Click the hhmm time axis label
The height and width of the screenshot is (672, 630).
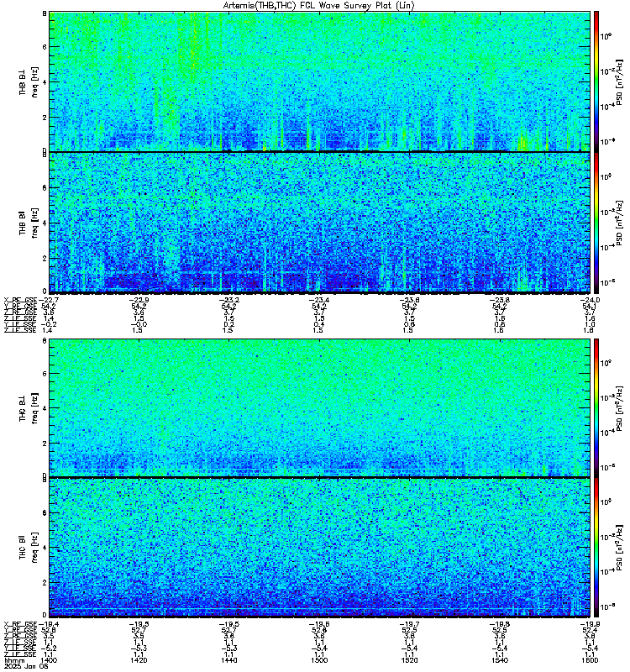pos(14,661)
